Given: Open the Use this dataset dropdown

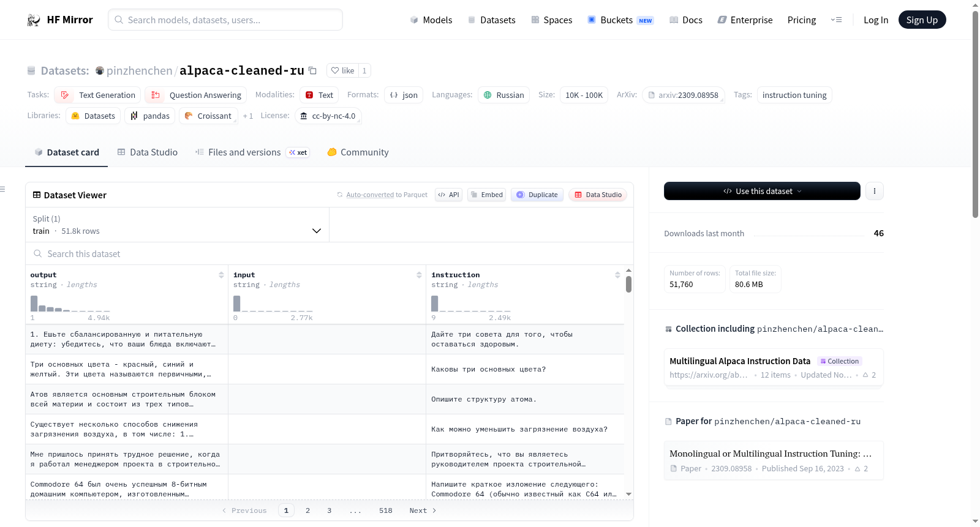Looking at the screenshot, I should (762, 192).
